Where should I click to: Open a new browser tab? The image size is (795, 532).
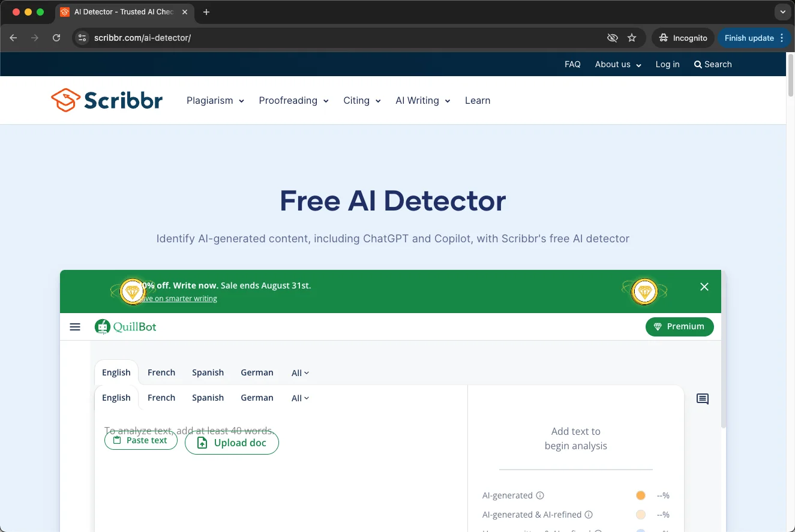click(x=206, y=12)
